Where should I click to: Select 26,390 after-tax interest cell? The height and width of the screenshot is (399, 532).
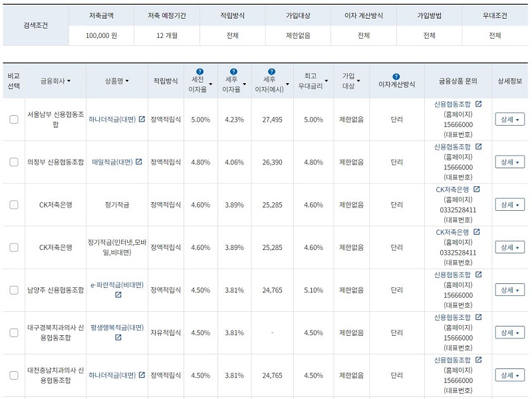click(272, 162)
